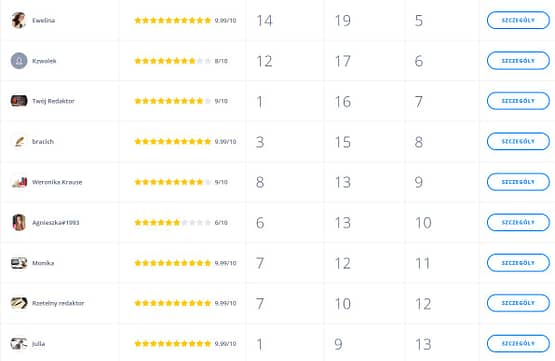
Task: Click the Rzetelny redaktor name
Action: [x=58, y=303]
